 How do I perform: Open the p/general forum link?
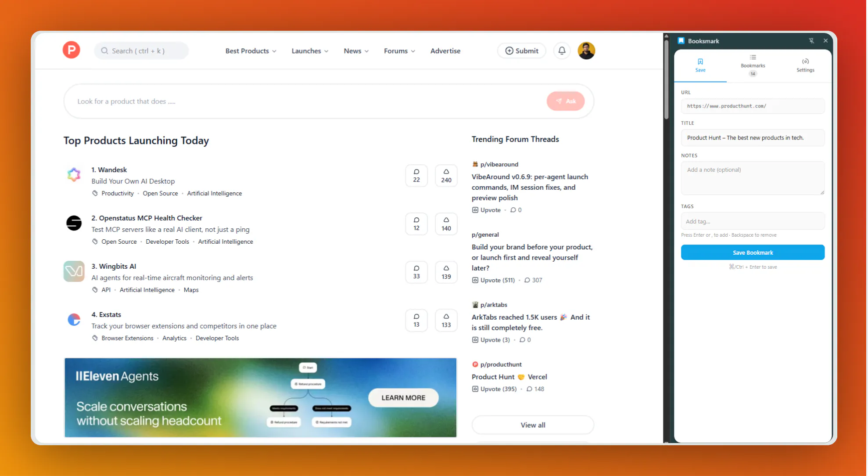[x=485, y=235]
